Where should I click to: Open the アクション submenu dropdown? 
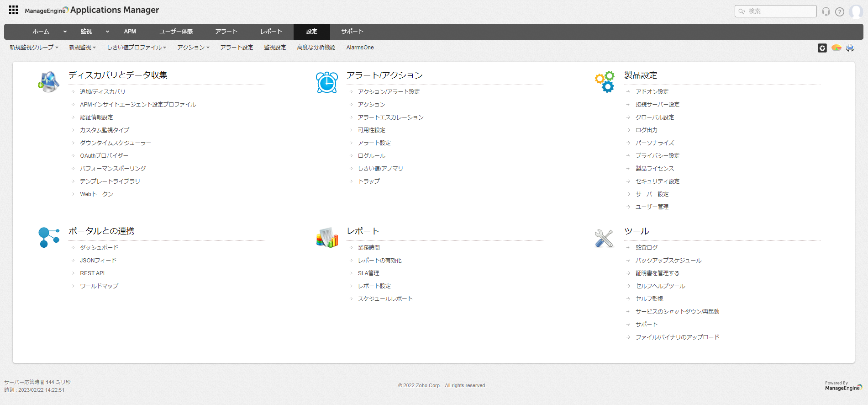pyautogui.click(x=193, y=48)
